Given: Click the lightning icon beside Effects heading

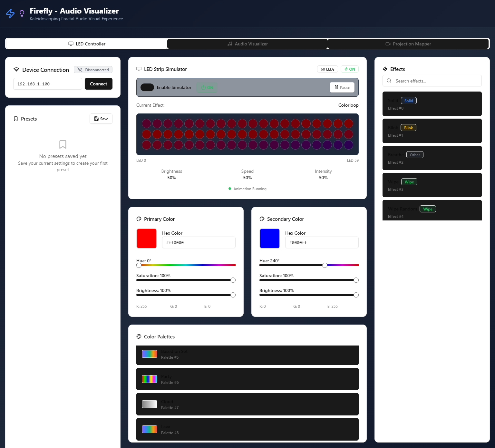Looking at the screenshot, I should 385,69.
